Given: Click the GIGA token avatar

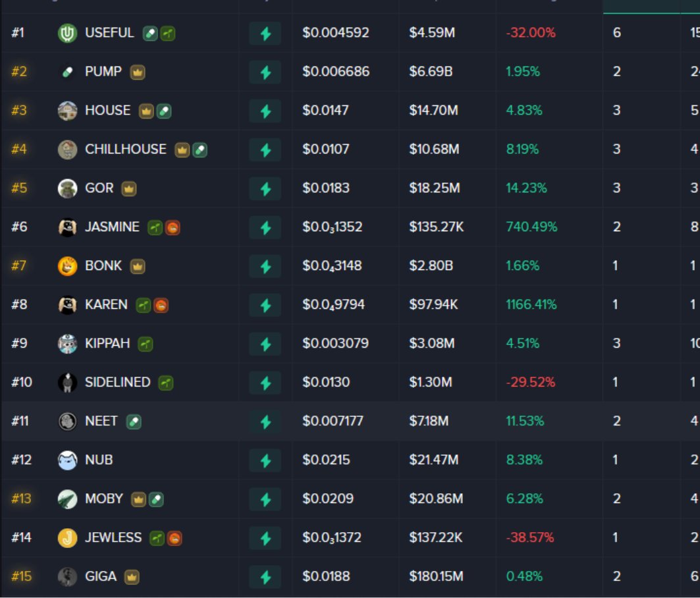Looking at the screenshot, I should [67, 577].
